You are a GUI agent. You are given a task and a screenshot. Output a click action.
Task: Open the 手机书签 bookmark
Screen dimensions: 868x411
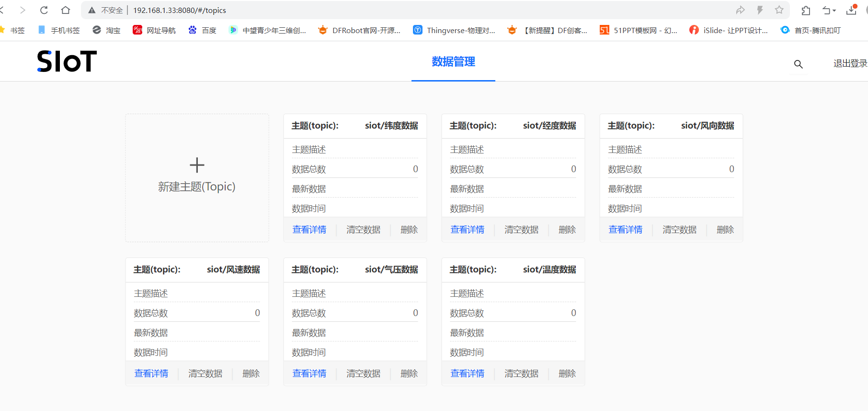coord(59,30)
